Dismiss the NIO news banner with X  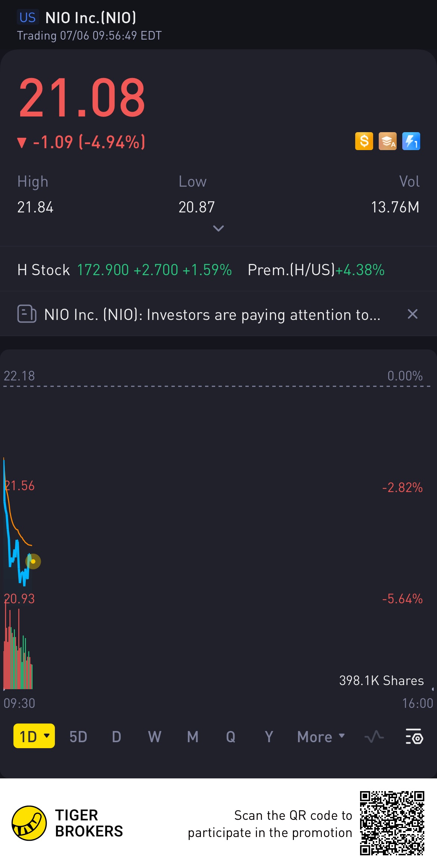[x=412, y=314]
